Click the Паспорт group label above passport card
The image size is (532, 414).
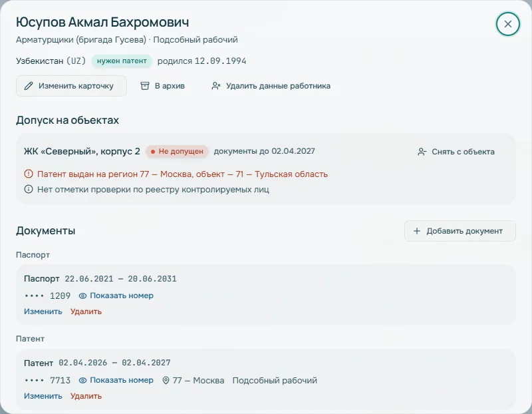pyautogui.click(x=33, y=255)
